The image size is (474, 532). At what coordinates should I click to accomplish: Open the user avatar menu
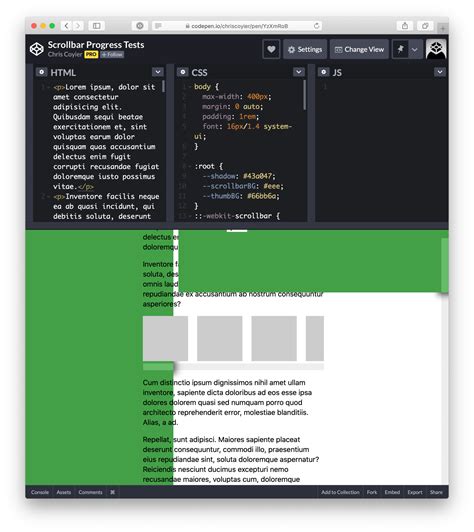coord(436,49)
